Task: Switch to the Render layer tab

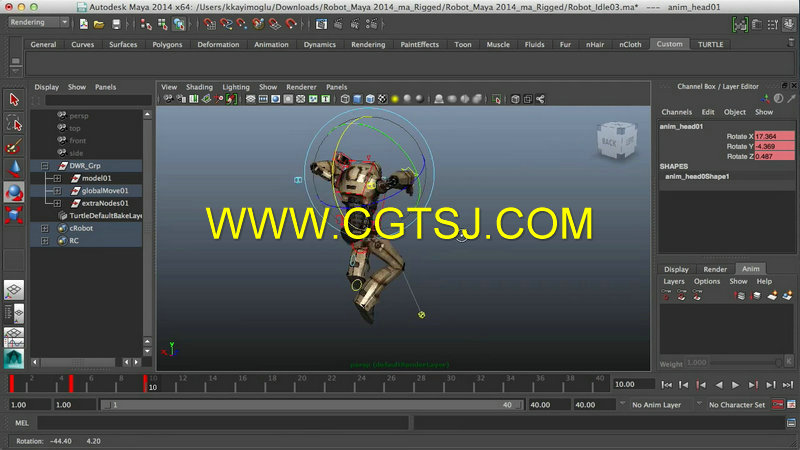Action: coord(715,269)
